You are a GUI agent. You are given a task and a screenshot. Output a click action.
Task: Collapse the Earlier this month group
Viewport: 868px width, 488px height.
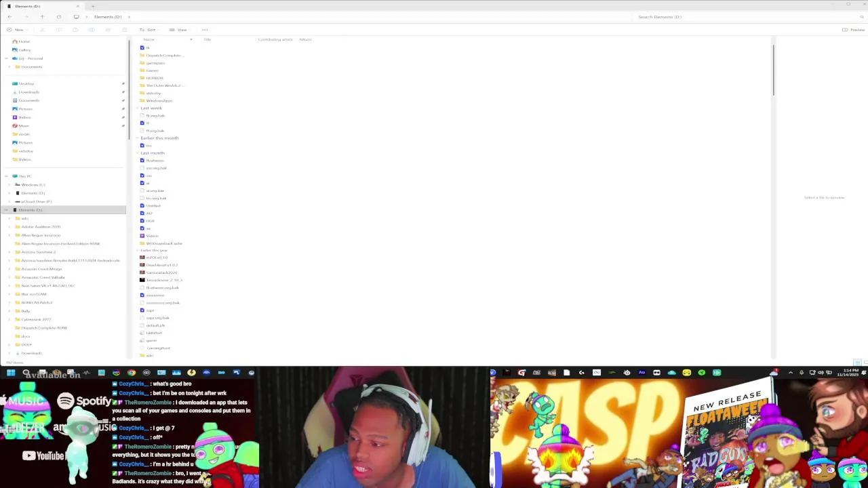pos(138,138)
